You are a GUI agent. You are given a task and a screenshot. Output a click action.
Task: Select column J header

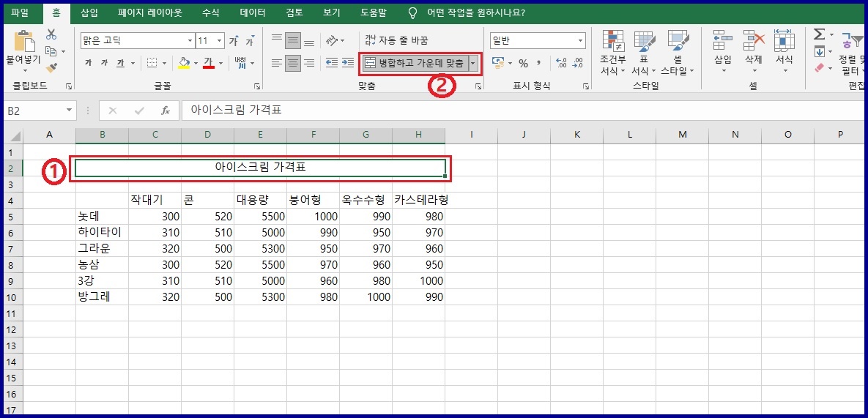(x=524, y=135)
